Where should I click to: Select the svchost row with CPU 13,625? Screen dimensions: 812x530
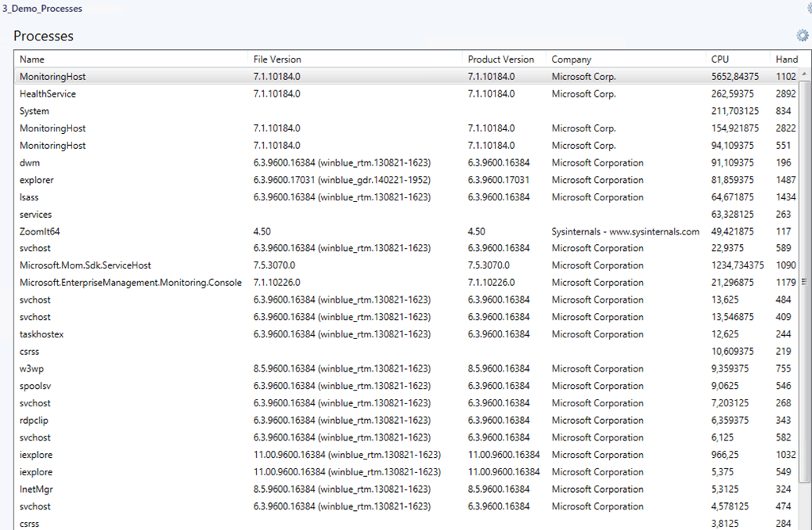tap(407, 299)
